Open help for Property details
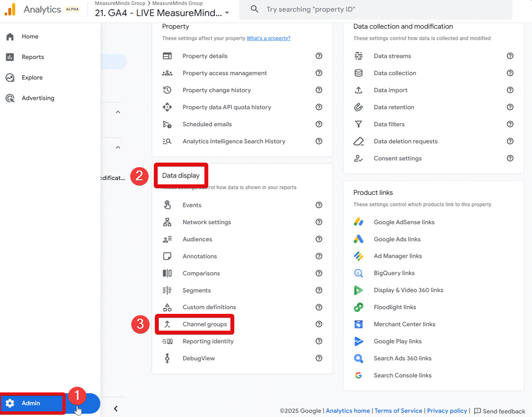 click(x=319, y=56)
